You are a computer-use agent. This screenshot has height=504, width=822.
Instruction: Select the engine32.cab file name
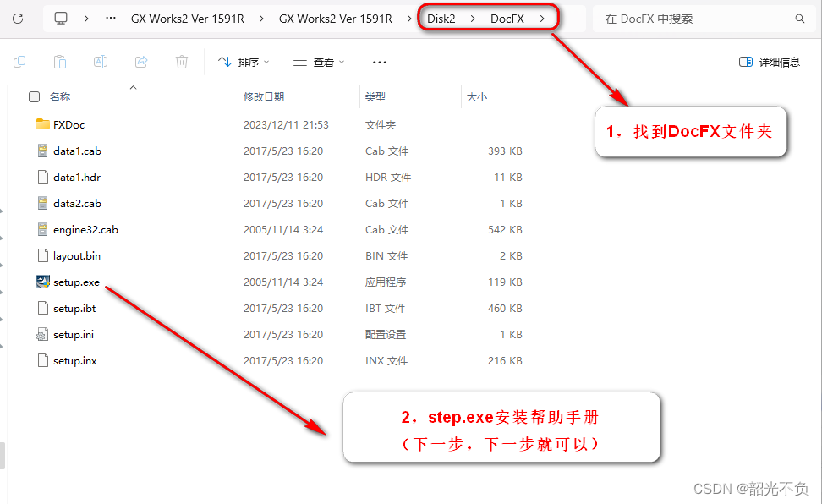(x=85, y=230)
